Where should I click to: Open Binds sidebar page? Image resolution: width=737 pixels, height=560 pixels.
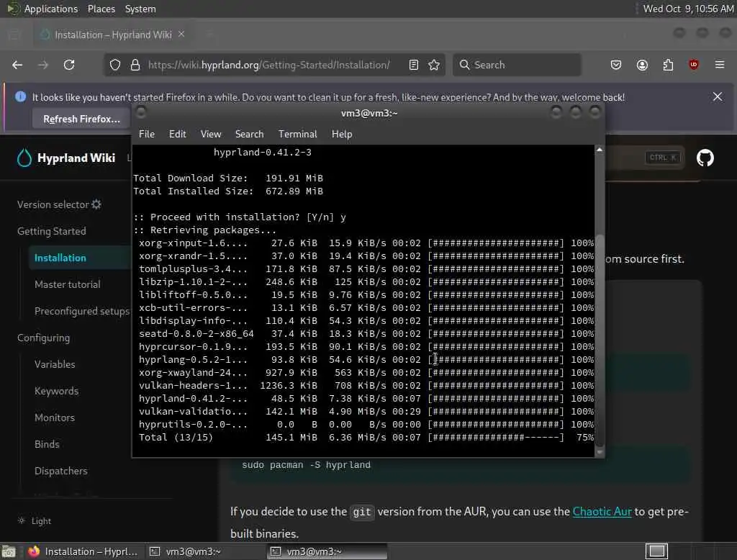pos(47,444)
